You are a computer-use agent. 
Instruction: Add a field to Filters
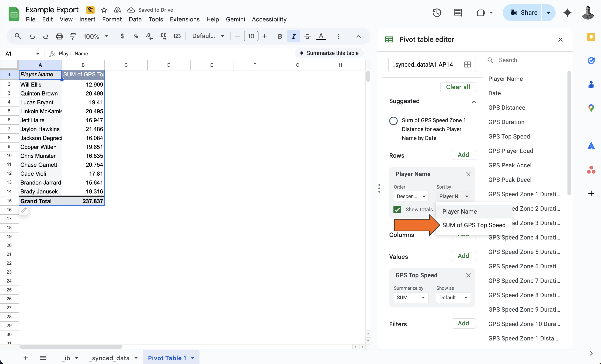coord(463,323)
